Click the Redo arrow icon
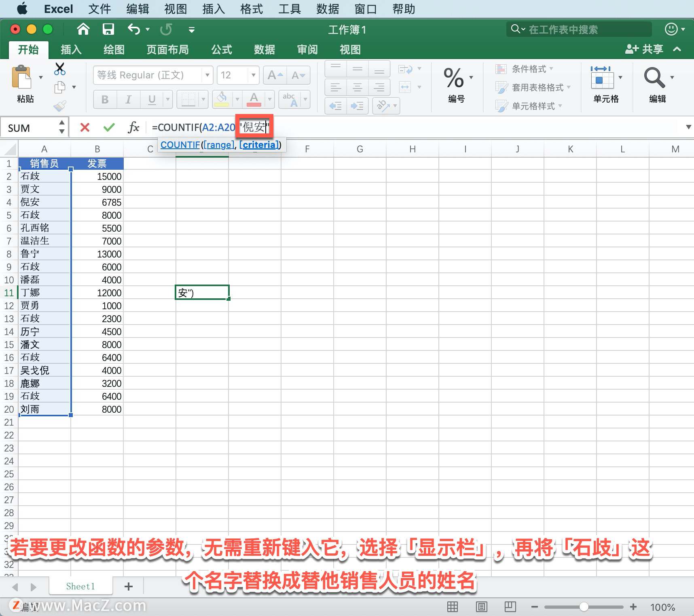This screenshot has height=616, width=694. click(166, 29)
